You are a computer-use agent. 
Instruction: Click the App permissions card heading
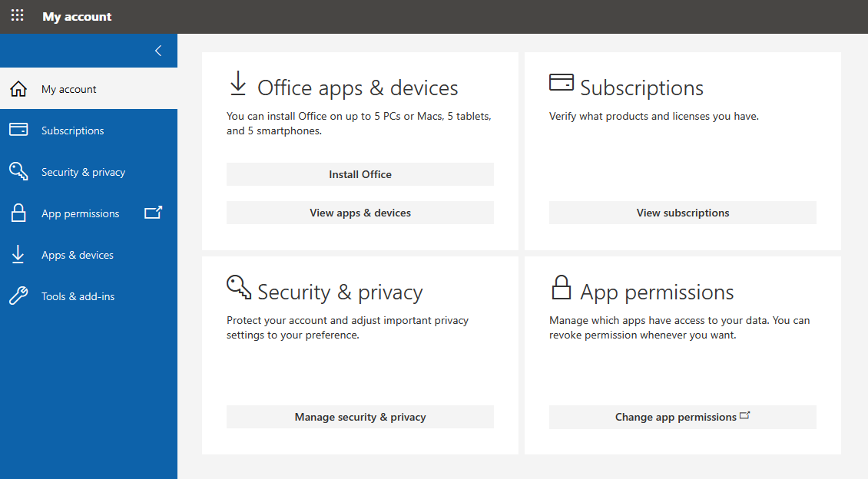coord(657,292)
